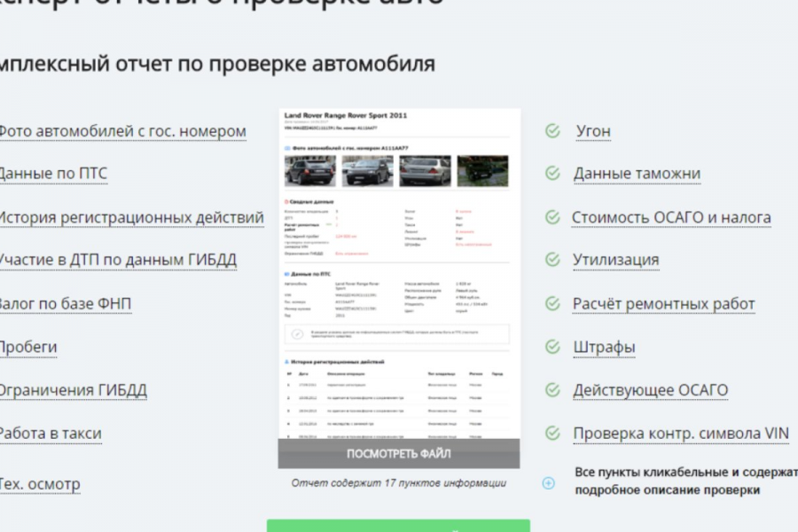This screenshot has height=532, width=798.
Task: Open the Данные таможни link
Action: click(638, 174)
